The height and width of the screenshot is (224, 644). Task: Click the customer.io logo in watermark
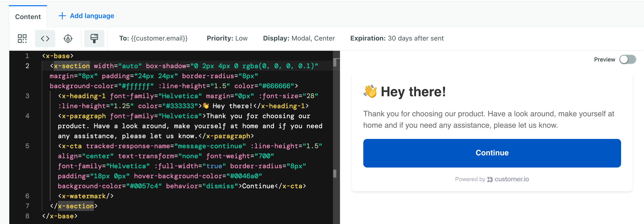(x=508, y=179)
